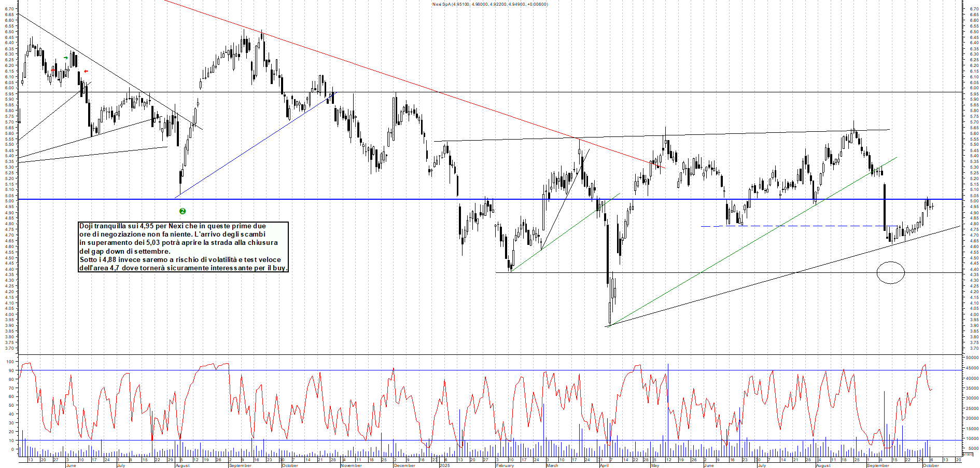This screenshot has height=468, width=980.
Task: Click the 50000 volume scale label
Action: 972,357
